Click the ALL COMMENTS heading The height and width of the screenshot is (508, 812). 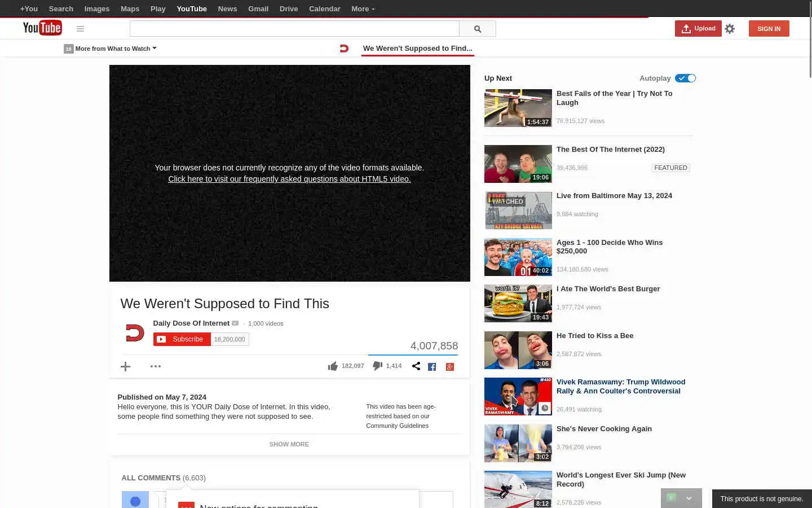tap(164, 478)
